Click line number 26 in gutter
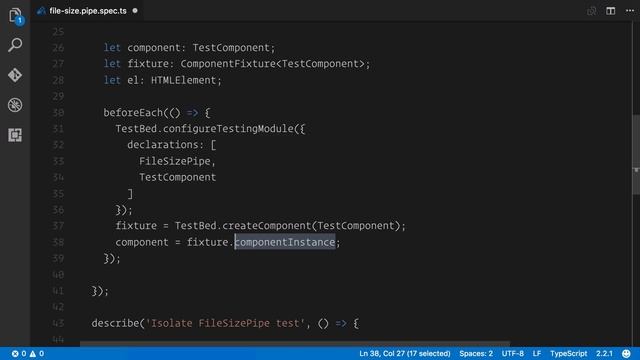This screenshot has width=640, height=360. point(58,48)
